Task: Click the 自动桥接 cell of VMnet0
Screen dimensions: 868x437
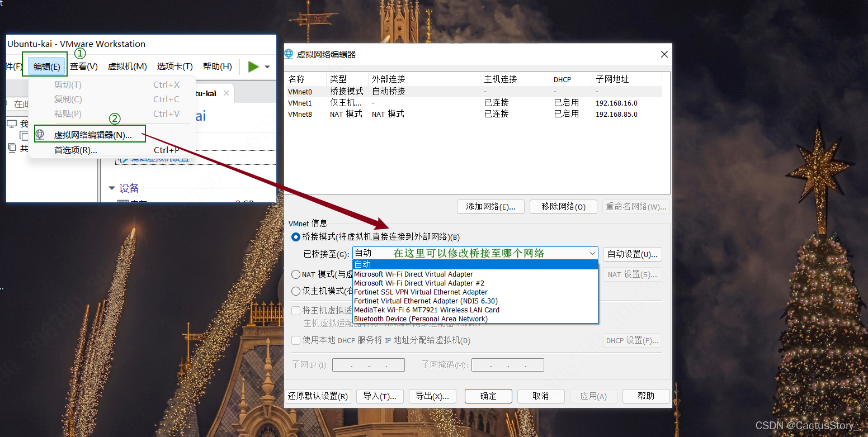Action: 389,91
